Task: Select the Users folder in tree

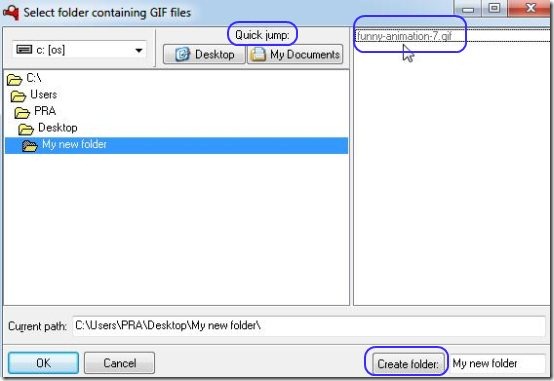Action: [x=43, y=94]
